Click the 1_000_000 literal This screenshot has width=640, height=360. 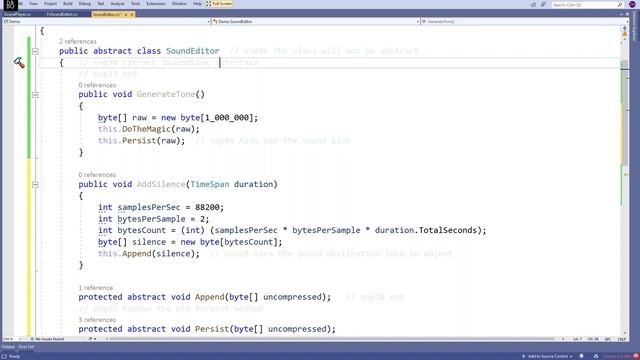click(x=227, y=118)
